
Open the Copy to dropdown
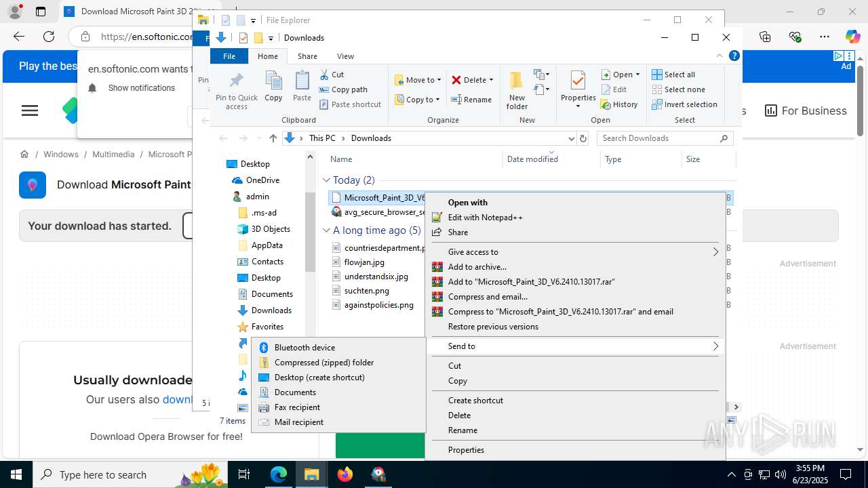pos(418,100)
